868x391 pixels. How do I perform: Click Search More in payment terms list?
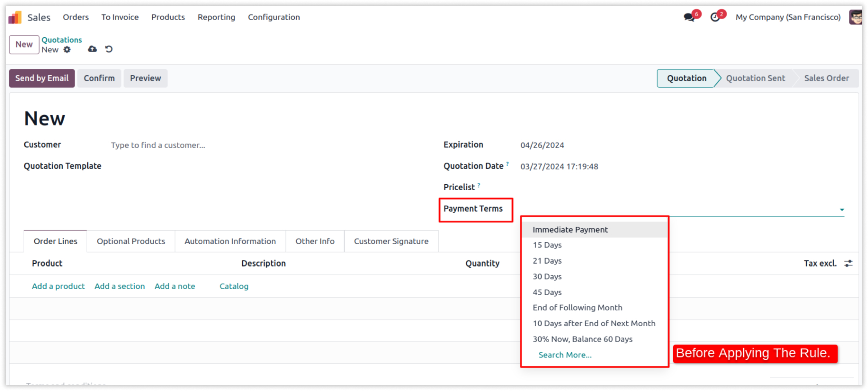pos(565,355)
